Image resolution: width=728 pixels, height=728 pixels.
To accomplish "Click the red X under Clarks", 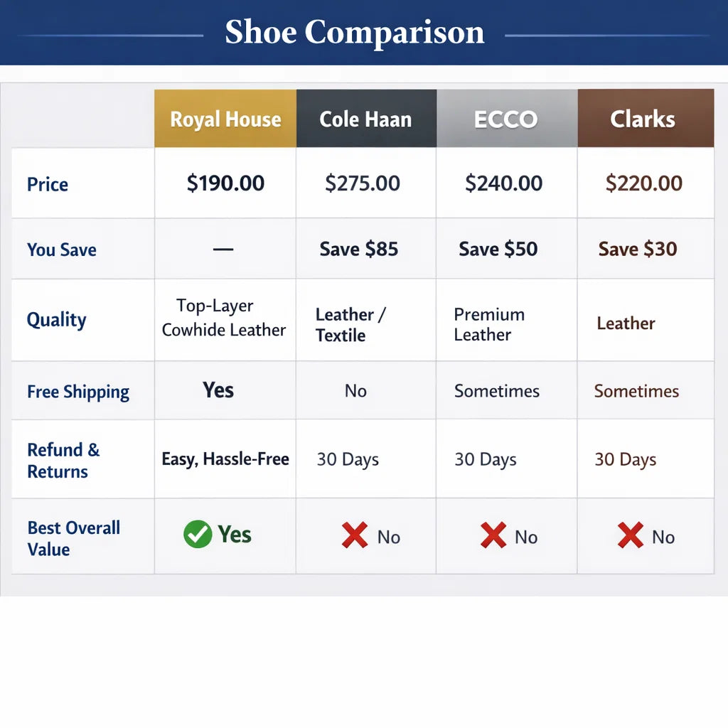I will (631, 536).
